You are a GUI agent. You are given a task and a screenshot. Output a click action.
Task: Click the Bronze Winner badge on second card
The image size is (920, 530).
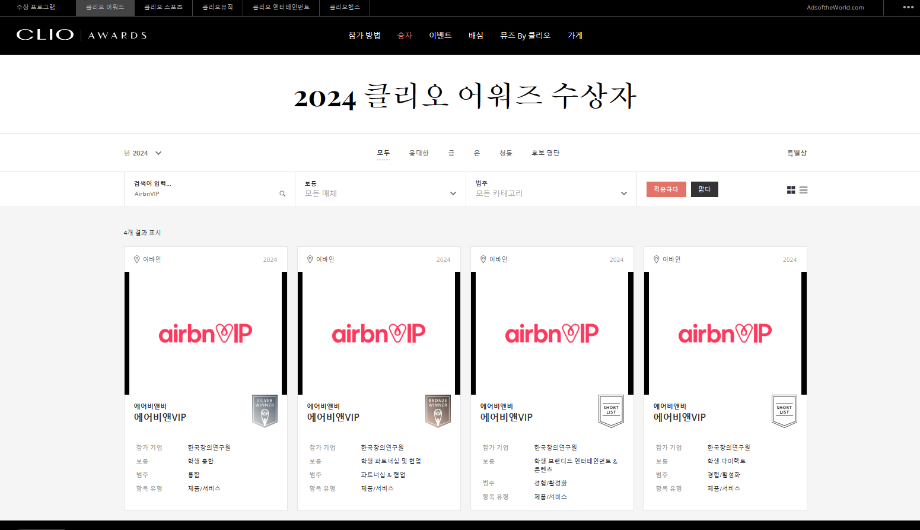click(x=437, y=410)
